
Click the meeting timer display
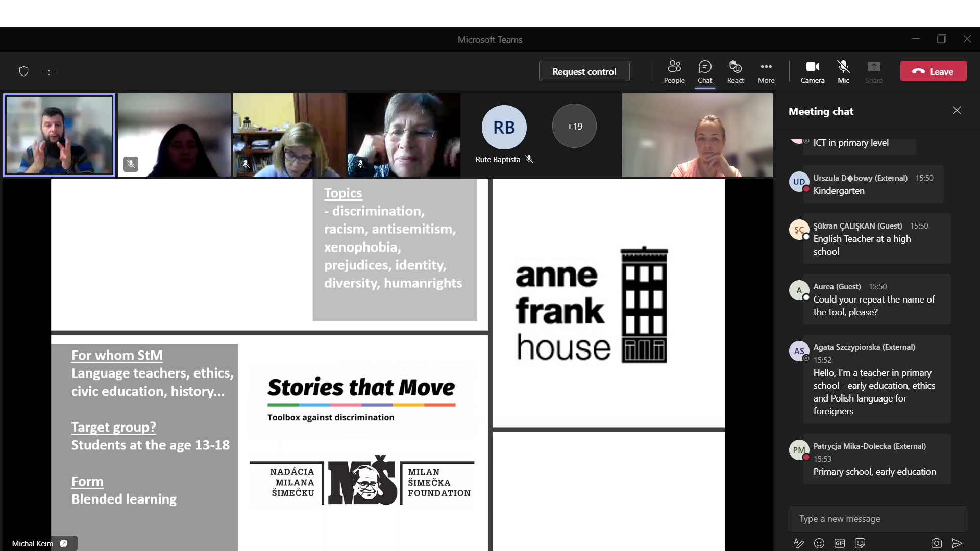49,72
